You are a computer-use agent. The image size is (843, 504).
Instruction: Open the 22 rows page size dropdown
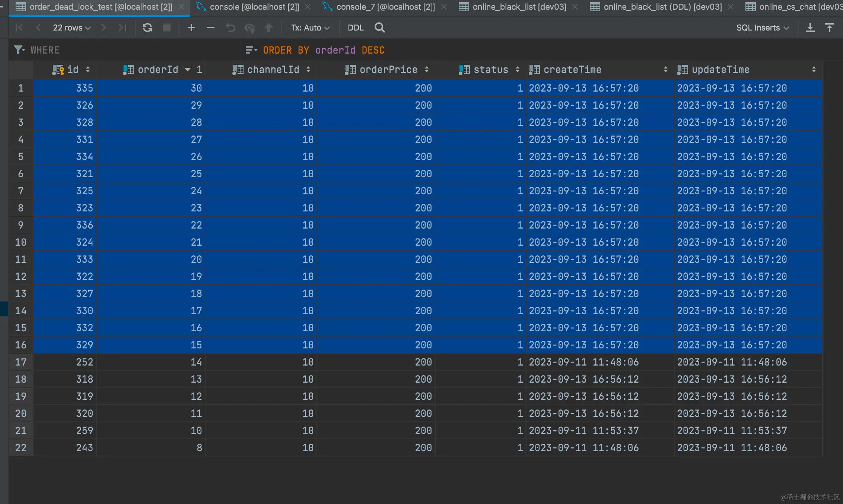(71, 28)
